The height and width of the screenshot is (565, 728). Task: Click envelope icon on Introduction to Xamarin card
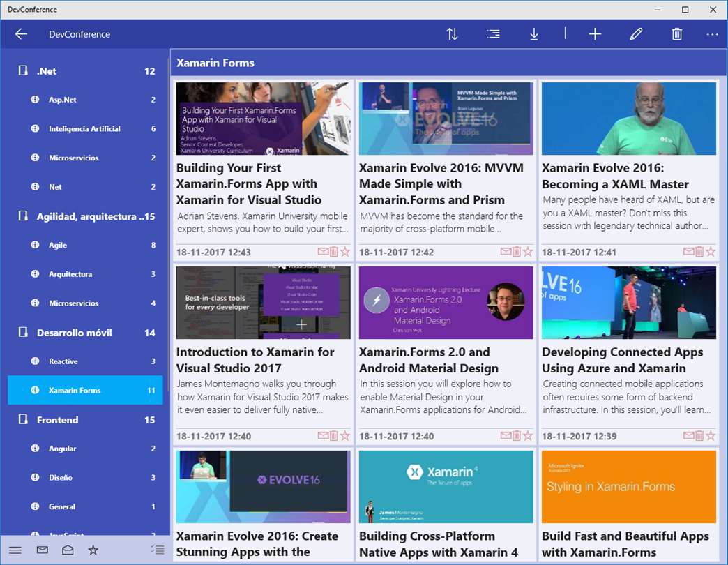tap(323, 435)
